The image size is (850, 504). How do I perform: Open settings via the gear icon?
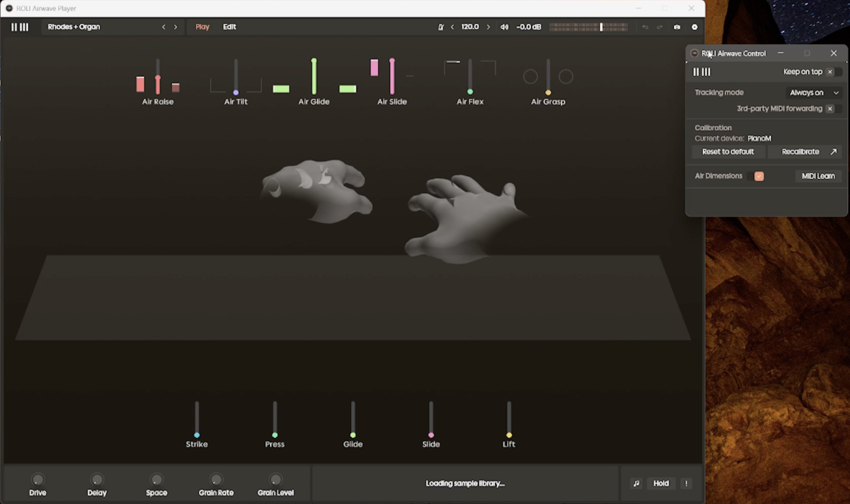pos(694,27)
